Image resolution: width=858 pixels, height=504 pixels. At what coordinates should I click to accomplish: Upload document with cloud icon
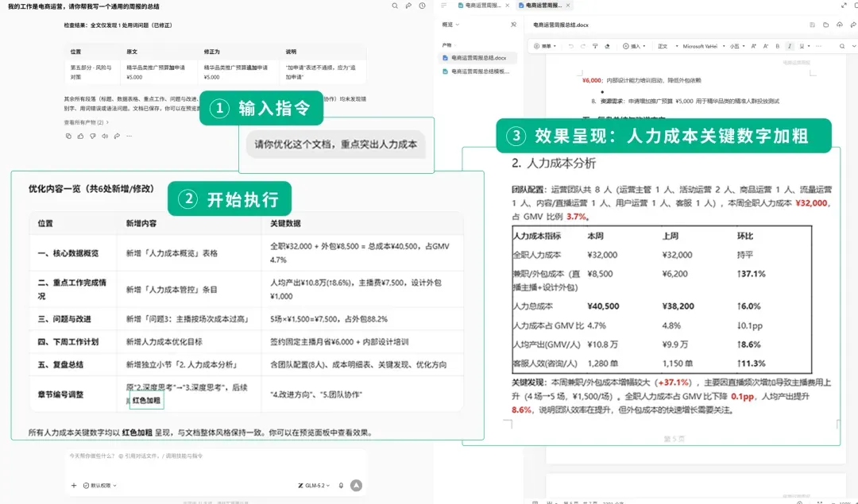coord(840,25)
